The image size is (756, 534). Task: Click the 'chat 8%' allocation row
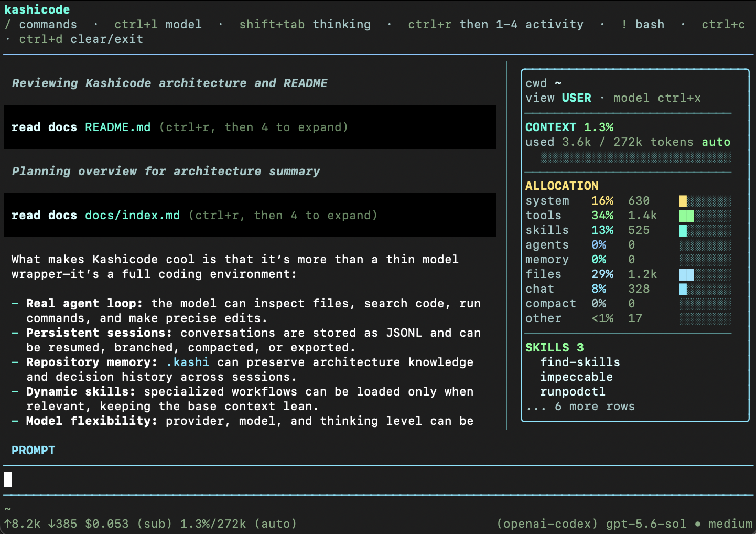click(628, 289)
